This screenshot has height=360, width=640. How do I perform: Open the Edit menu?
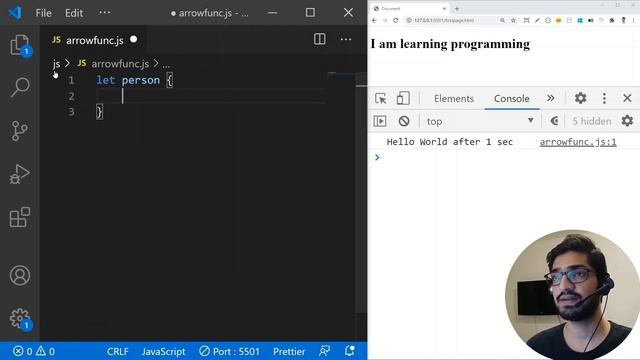pyautogui.click(x=74, y=13)
